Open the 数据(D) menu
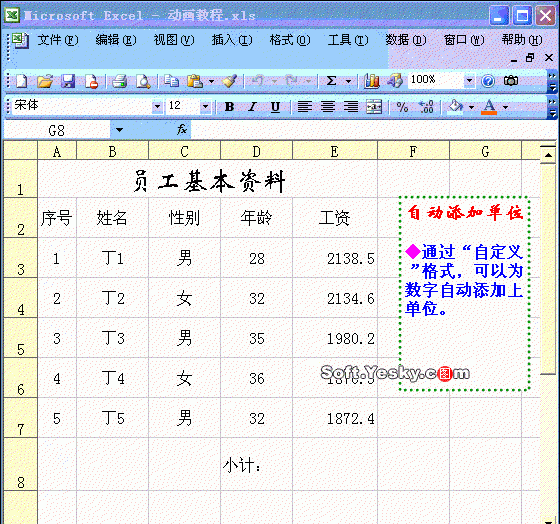 405,40
